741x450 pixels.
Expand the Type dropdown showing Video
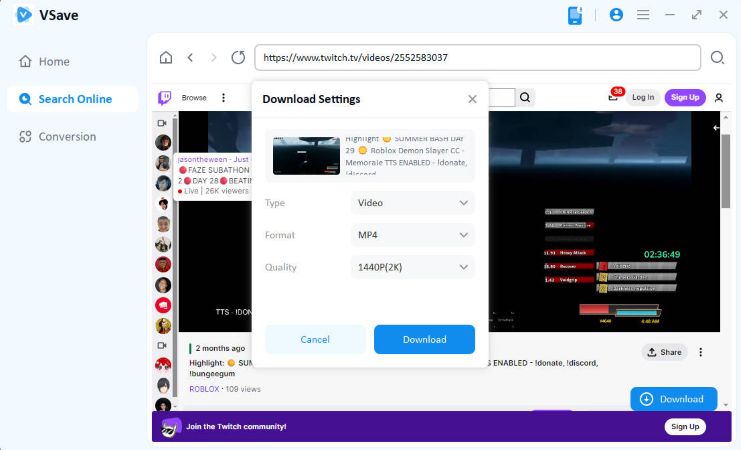tap(413, 203)
